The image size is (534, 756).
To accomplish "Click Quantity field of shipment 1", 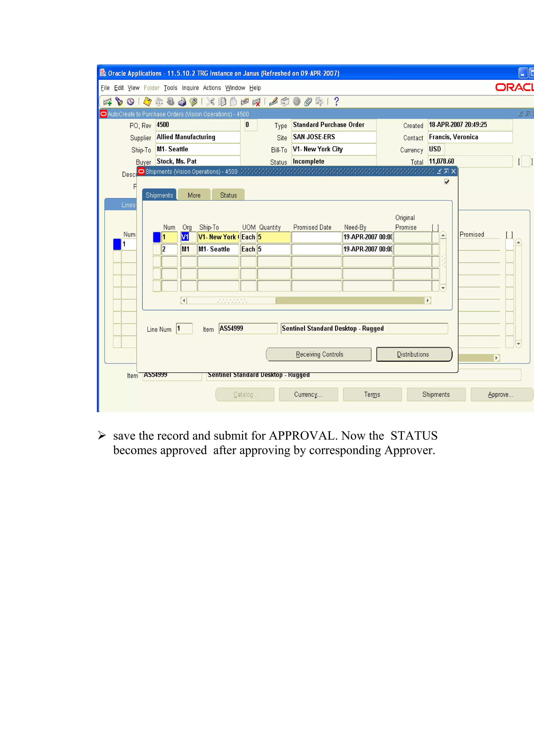I will [x=274, y=237].
